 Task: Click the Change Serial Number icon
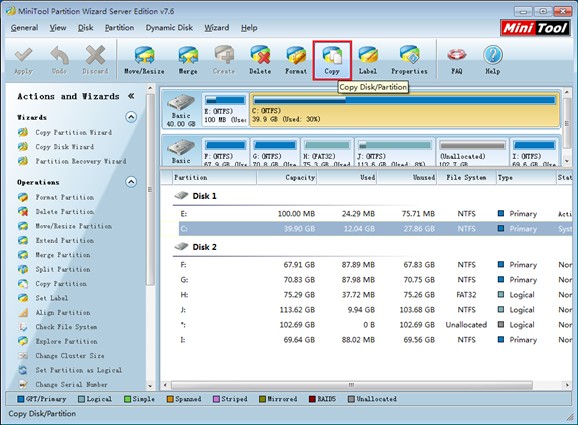pos(23,384)
